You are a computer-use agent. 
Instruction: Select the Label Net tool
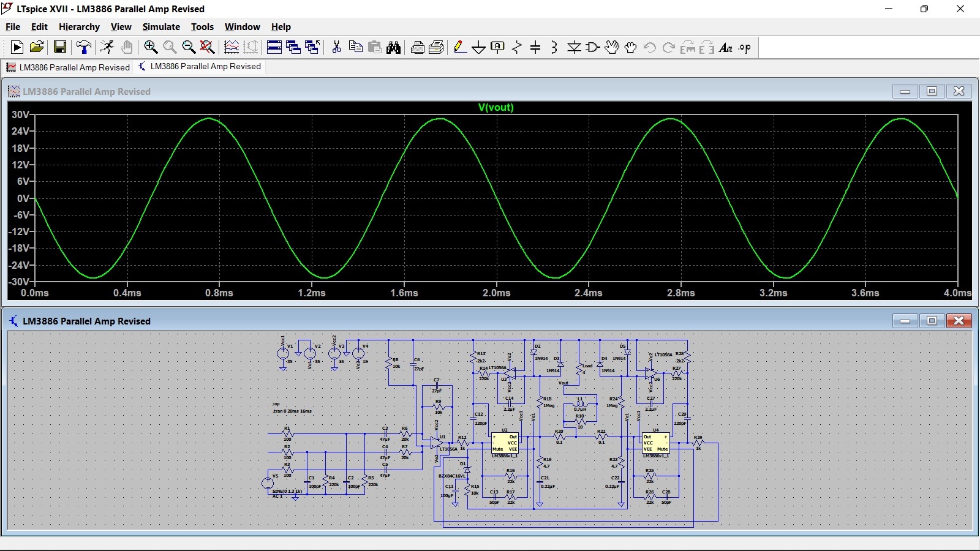click(498, 47)
